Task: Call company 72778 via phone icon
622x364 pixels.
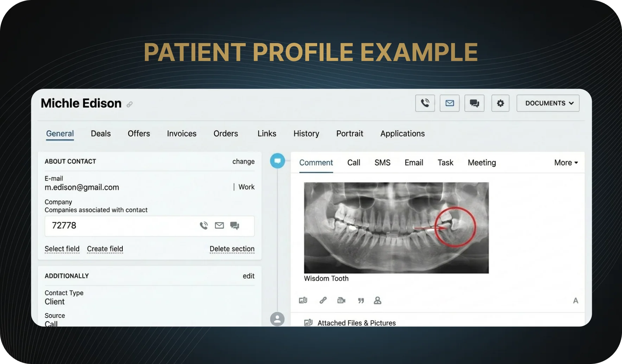Action: coord(204,226)
